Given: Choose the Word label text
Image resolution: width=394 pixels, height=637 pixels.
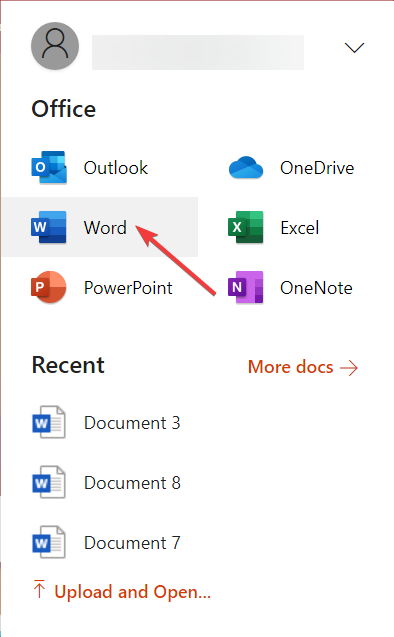Looking at the screenshot, I should (105, 228).
